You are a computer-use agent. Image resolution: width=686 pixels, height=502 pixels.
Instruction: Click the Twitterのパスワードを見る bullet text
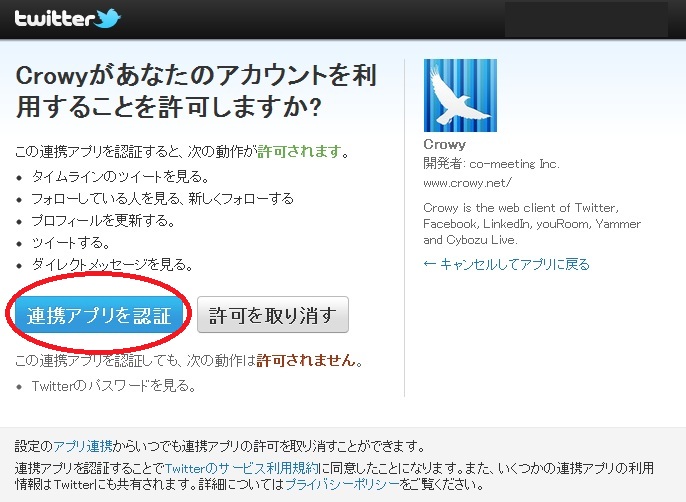[113, 386]
